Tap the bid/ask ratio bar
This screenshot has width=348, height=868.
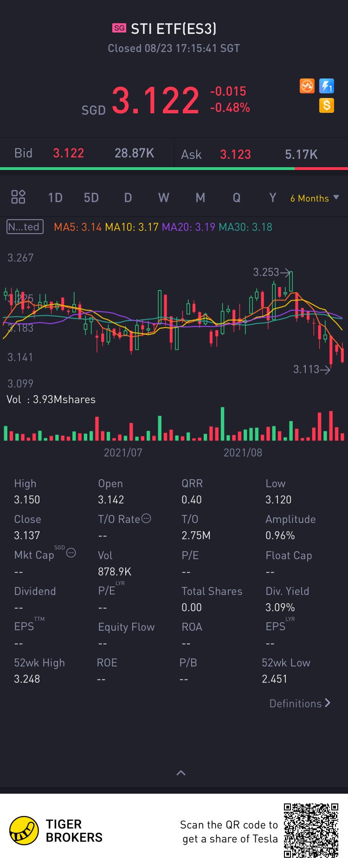174,169
